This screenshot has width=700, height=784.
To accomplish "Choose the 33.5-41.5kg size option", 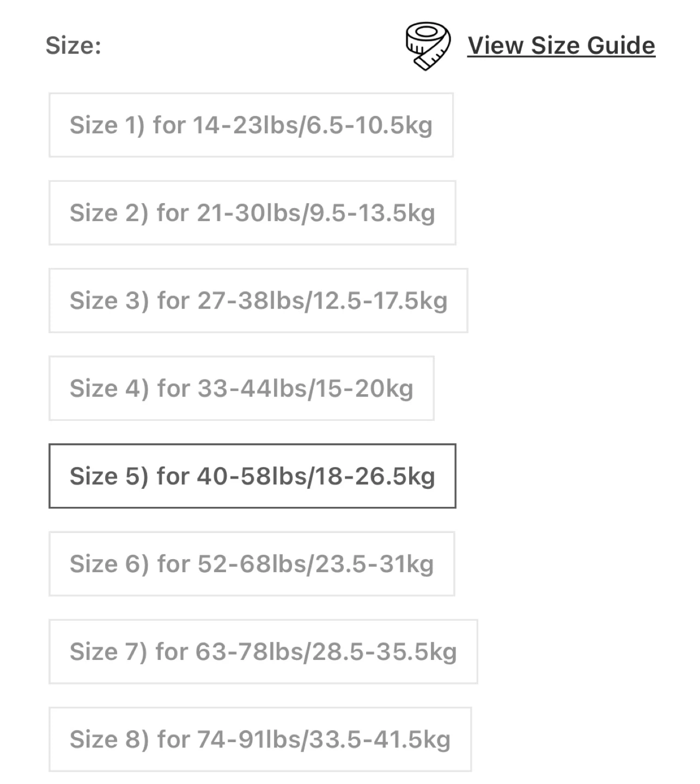I will pyautogui.click(x=260, y=739).
